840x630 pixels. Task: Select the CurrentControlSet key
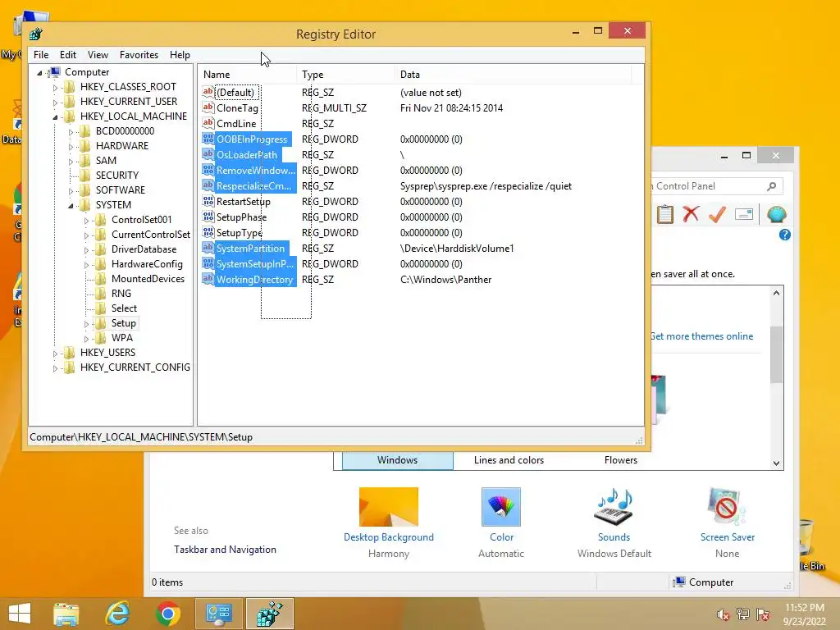point(151,235)
